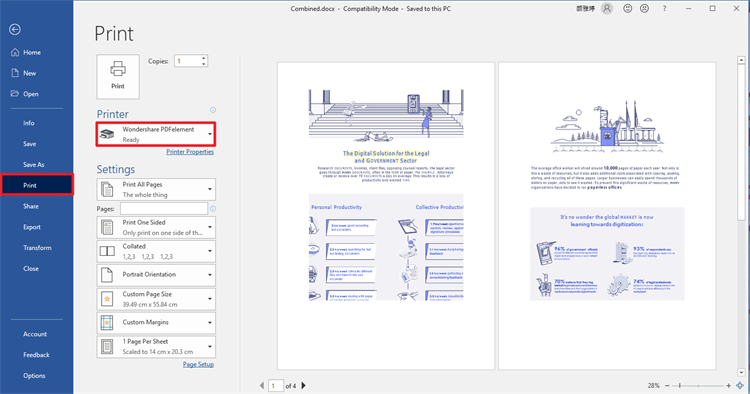This screenshot has height=394, width=750.
Task: Click the large Print printer button
Action: pyautogui.click(x=118, y=77)
